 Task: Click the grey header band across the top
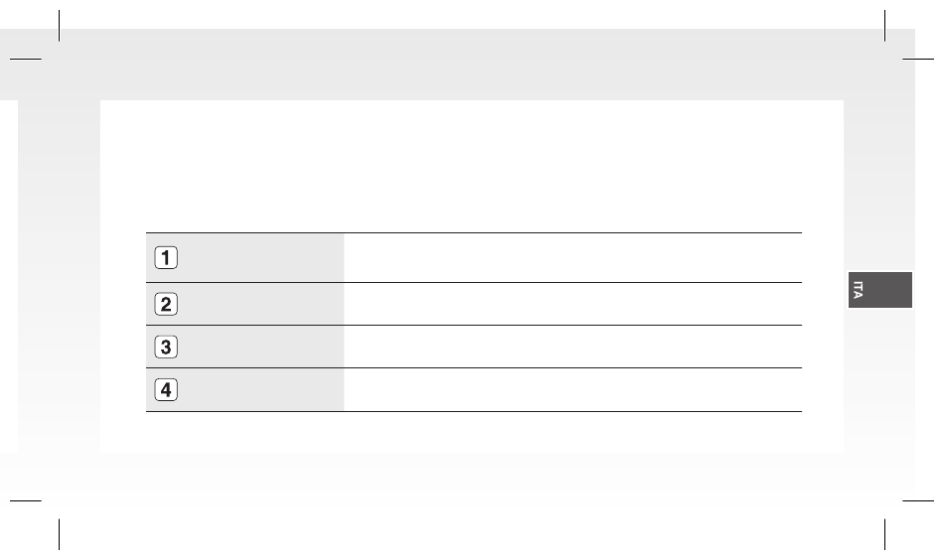click(457, 65)
